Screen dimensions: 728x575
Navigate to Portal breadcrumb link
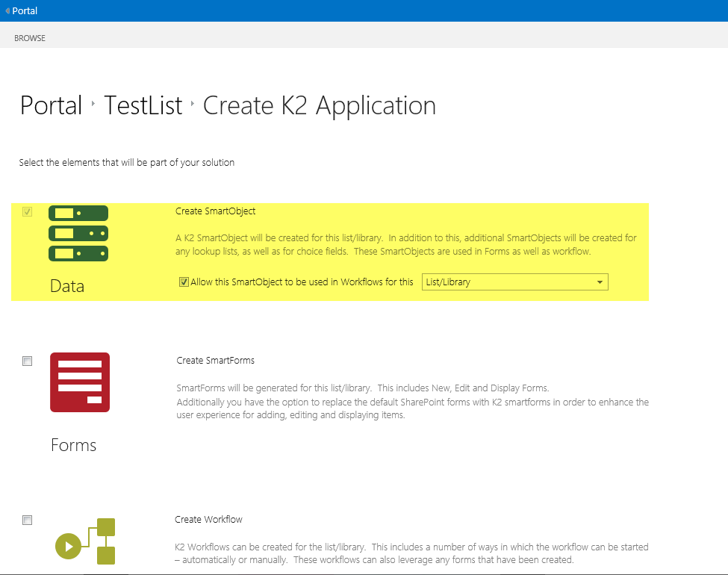point(51,105)
